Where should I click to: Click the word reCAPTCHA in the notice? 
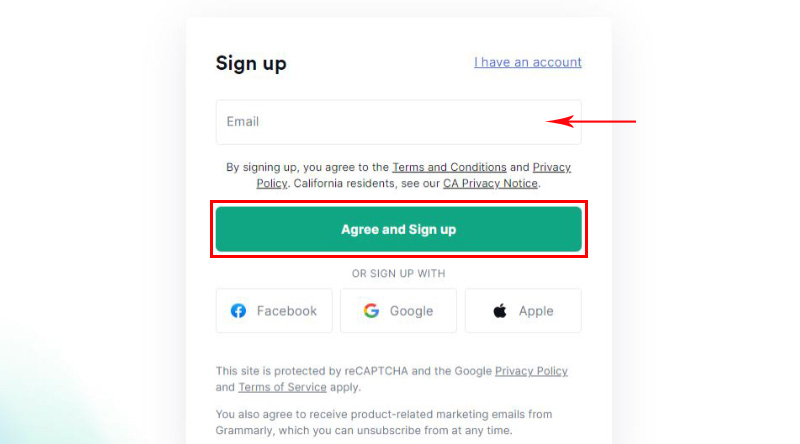[376, 371]
